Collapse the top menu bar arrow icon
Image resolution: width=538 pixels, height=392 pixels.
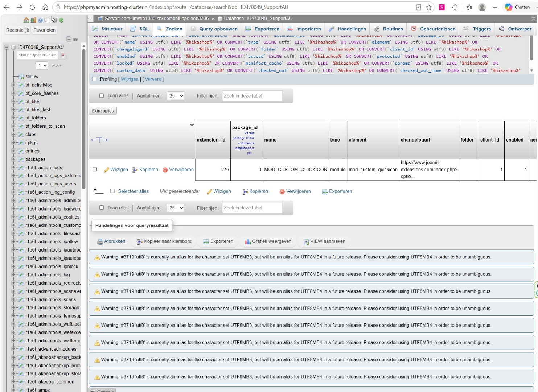click(x=533, y=19)
